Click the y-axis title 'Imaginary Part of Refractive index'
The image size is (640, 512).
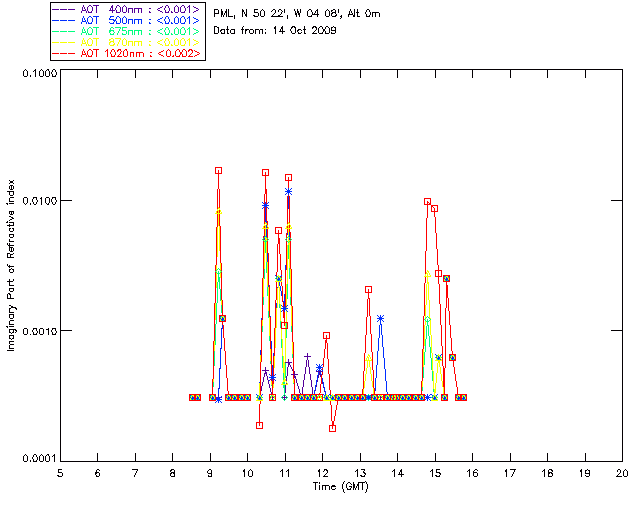11,265
